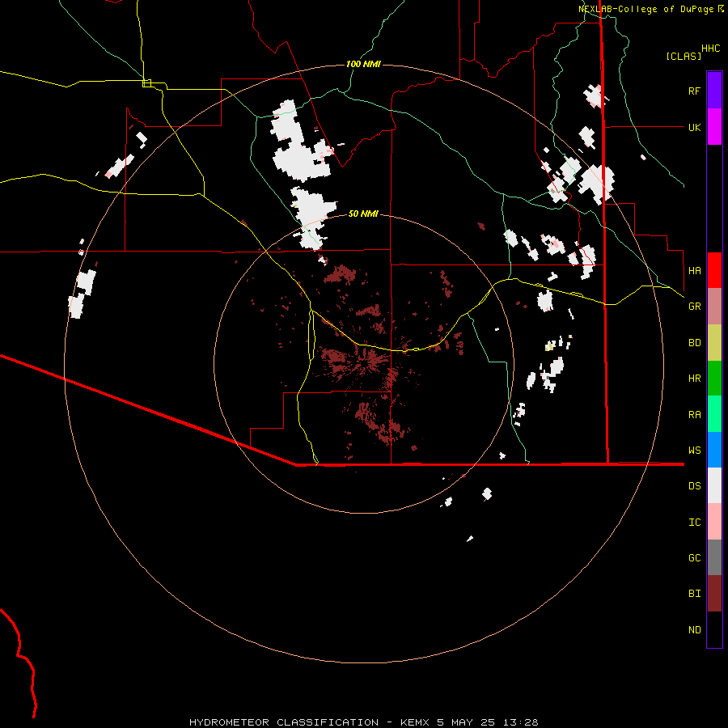Click the UK magenta legend swatch
Image resolution: width=728 pixels, height=728 pixels.
click(x=714, y=127)
